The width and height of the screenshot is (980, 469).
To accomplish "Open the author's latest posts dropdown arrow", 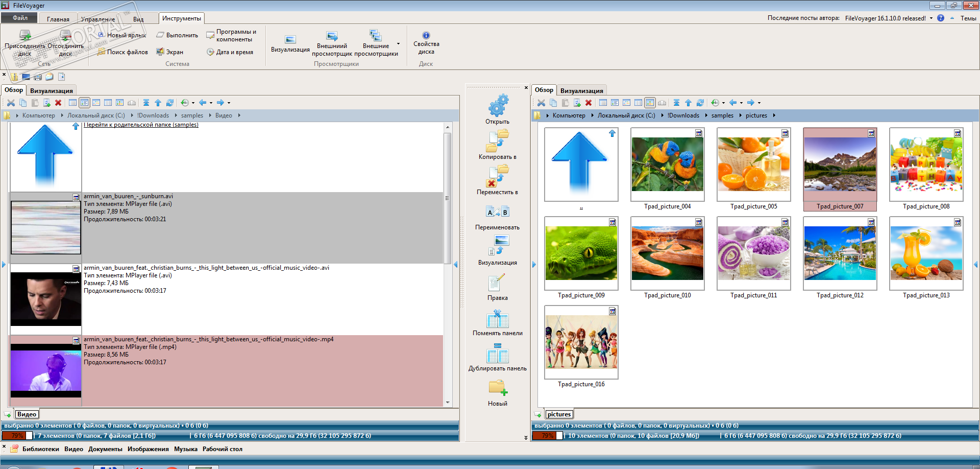I will coord(931,18).
